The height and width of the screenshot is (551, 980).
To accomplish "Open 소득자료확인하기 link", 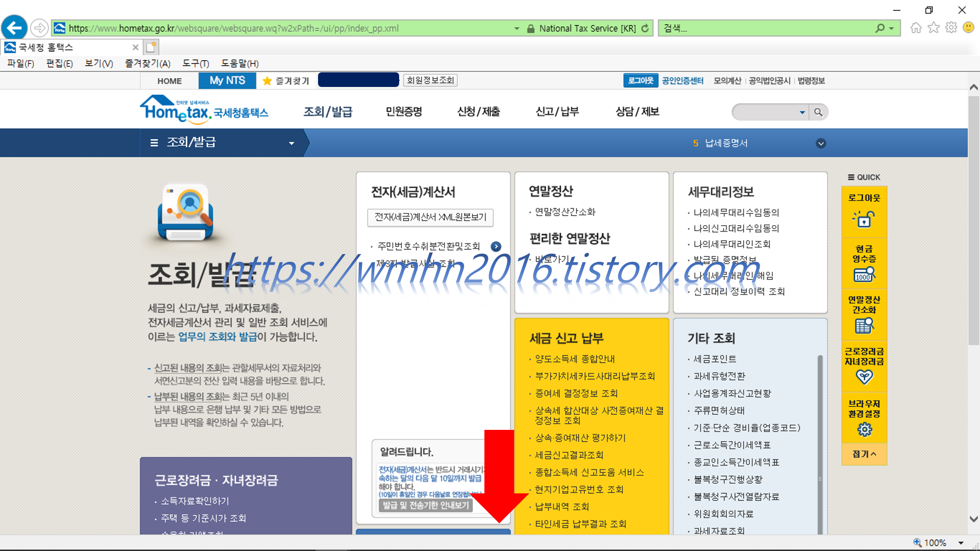I will [x=195, y=501].
